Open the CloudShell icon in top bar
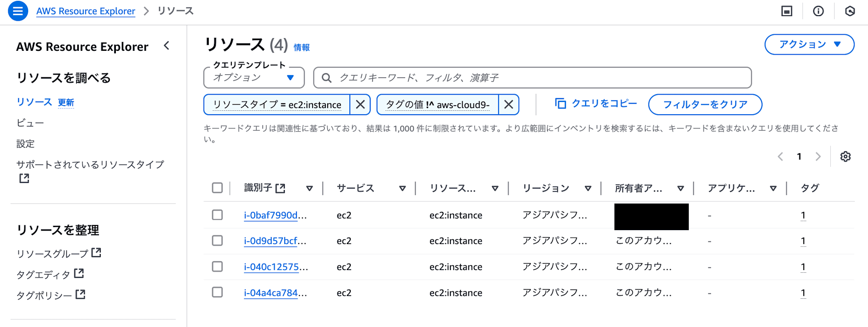This screenshot has height=327, width=868. pos(786,11)
